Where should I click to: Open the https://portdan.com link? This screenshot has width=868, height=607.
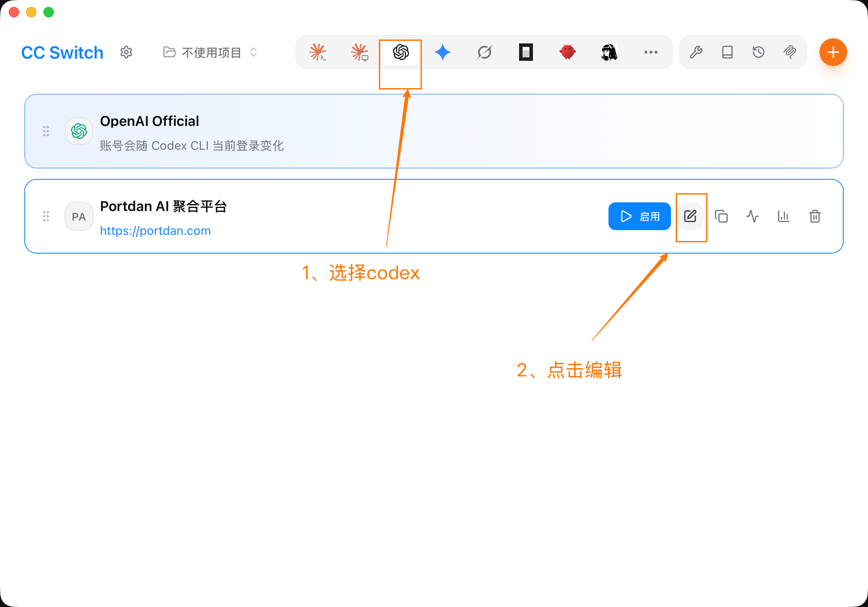pyautogui.click(x=155, y=231)
